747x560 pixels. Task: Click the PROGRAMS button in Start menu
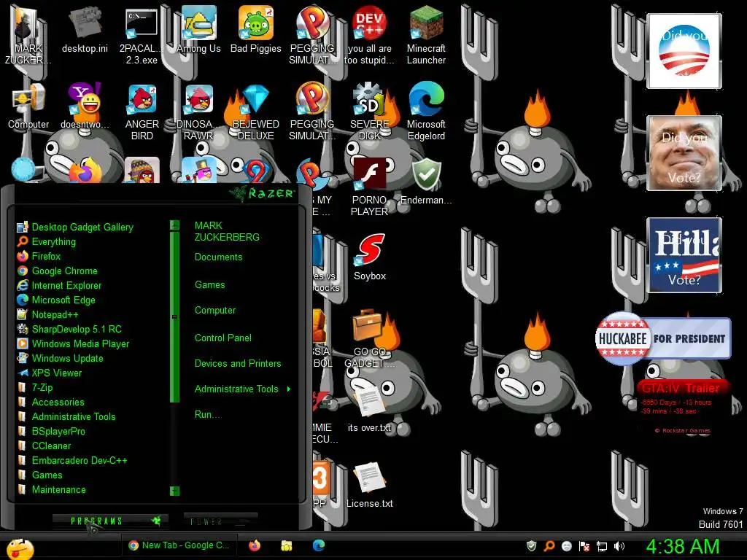point(110,521)
